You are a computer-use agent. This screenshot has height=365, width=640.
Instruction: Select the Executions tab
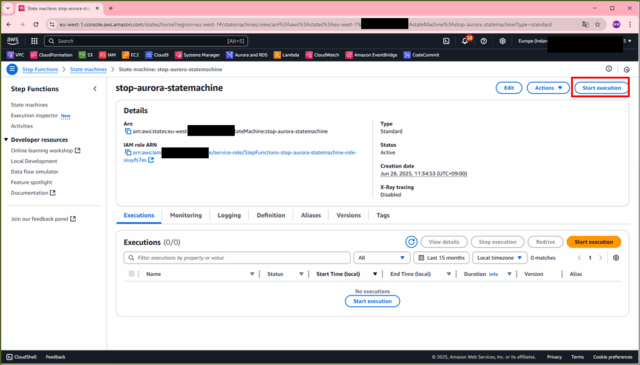point(139,215)
